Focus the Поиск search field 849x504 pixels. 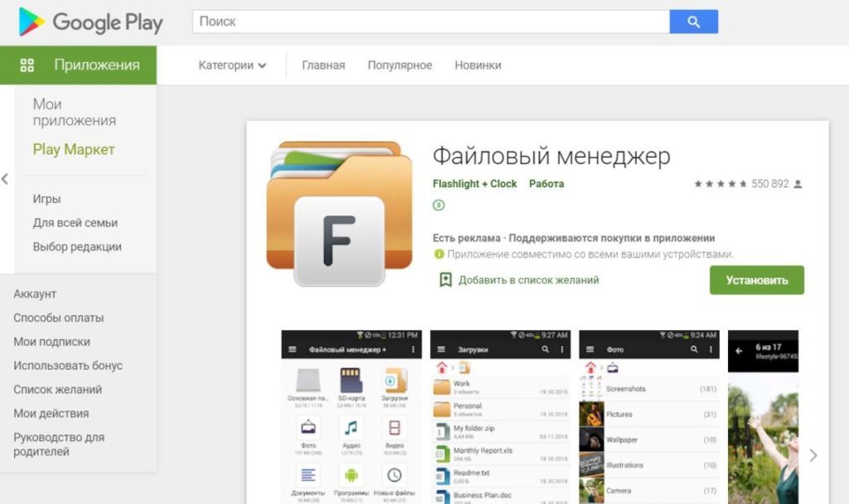(431, 22)
